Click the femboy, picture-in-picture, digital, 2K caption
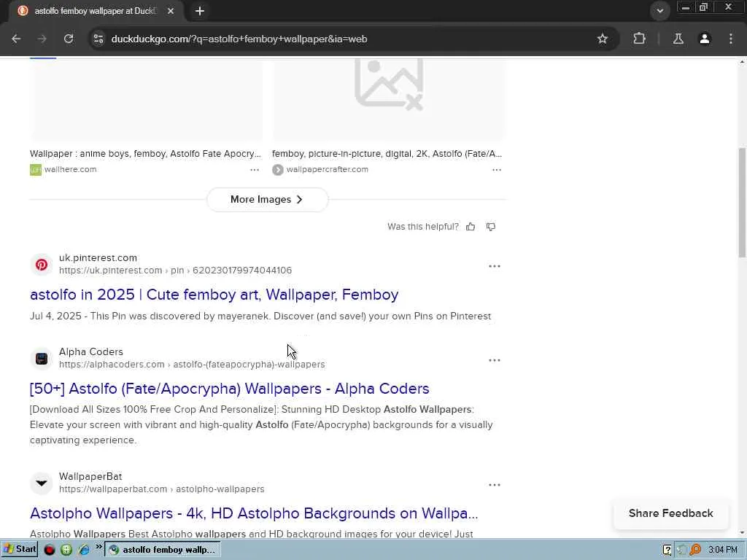Screen dimensions: 747x560 (387, 154)
